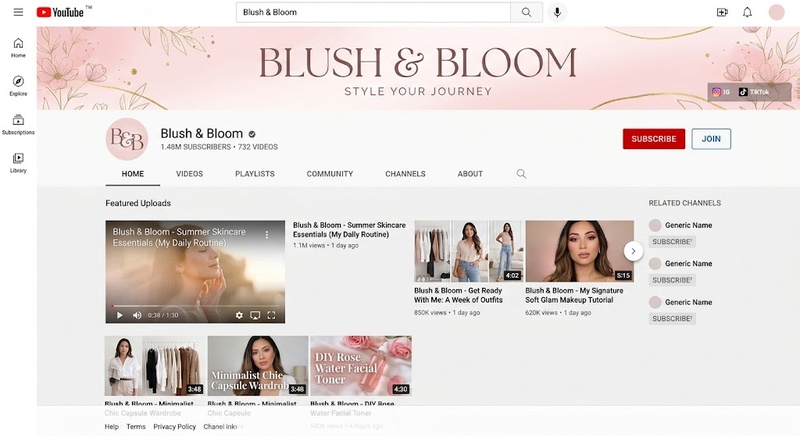Open the featured video three-dot menu

(x=266, y=235)
